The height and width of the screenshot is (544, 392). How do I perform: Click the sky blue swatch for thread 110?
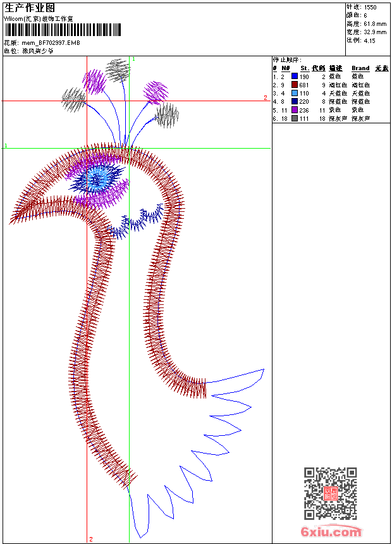(294, 93)
